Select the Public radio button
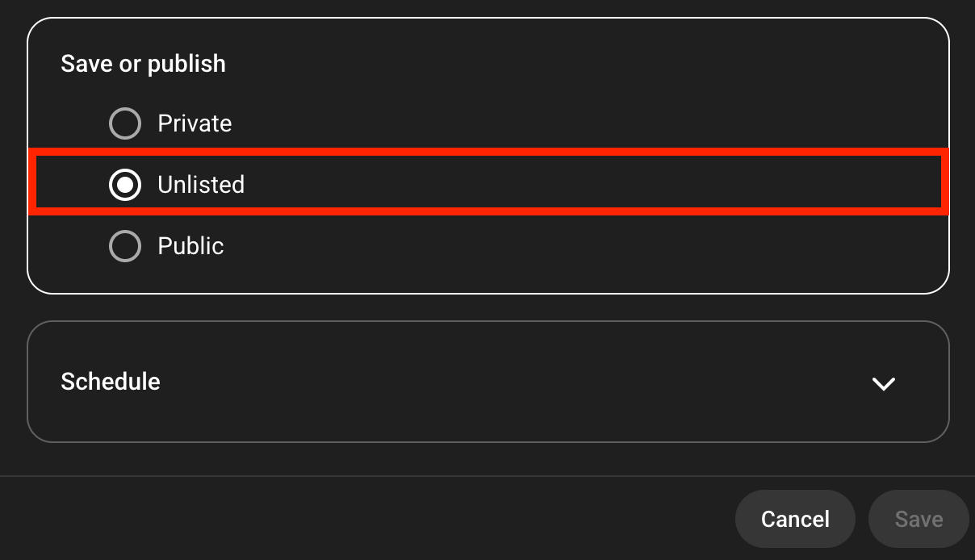 pos(125,246)
